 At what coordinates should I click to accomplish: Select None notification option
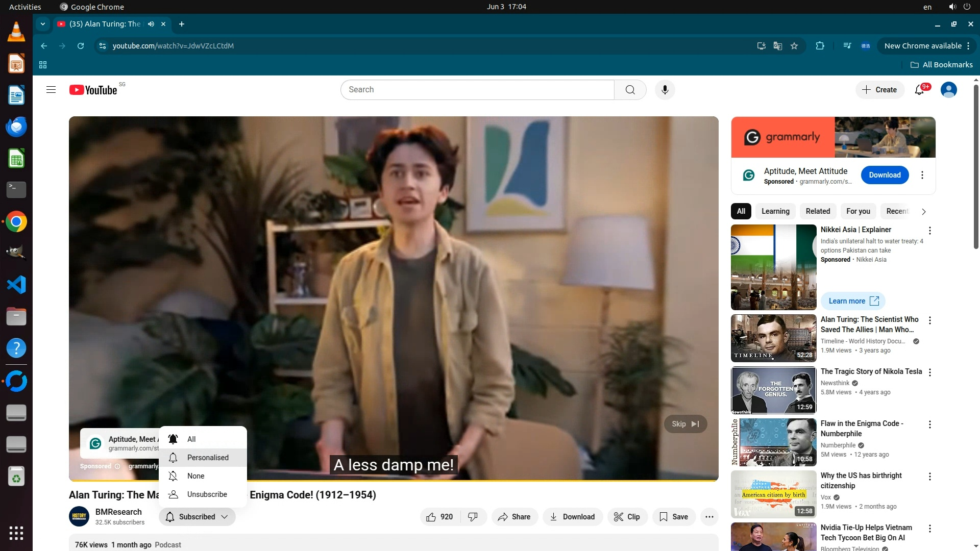pyautogui.click(x=195, y=476)
